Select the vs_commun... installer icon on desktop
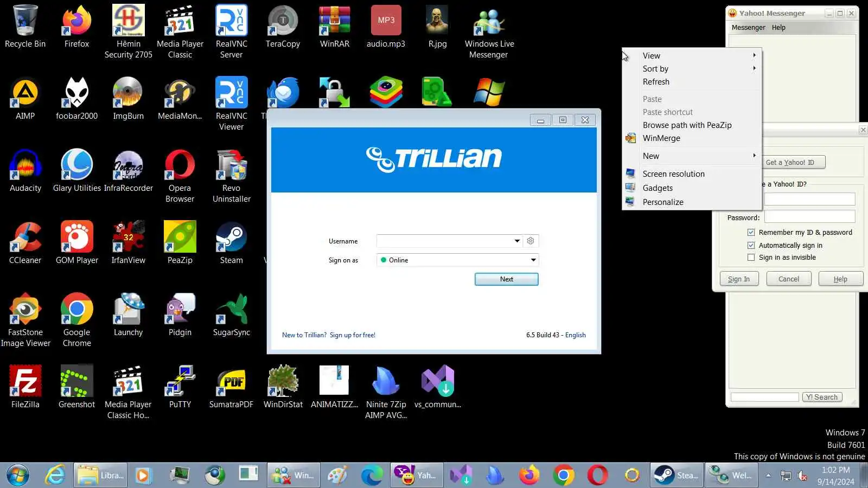Image resolution: width=868 pixels, height=488 pixels. point(438,388)
